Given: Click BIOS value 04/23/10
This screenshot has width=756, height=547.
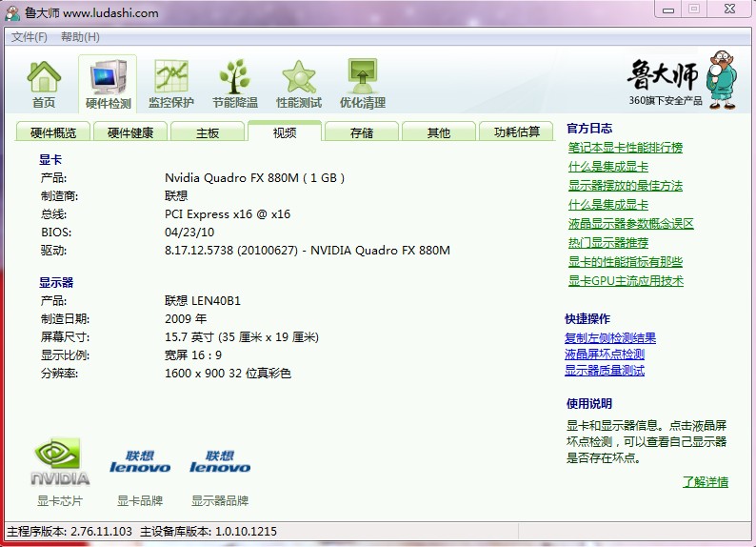Looking at the screenshot, I should [x=189, y=233].
